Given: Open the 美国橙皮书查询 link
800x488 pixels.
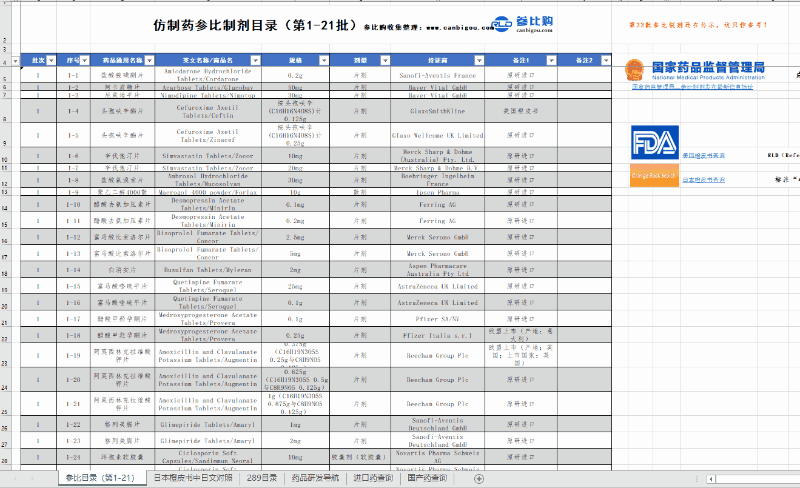Looking at the screenshot, I should (x=704, y=155).
